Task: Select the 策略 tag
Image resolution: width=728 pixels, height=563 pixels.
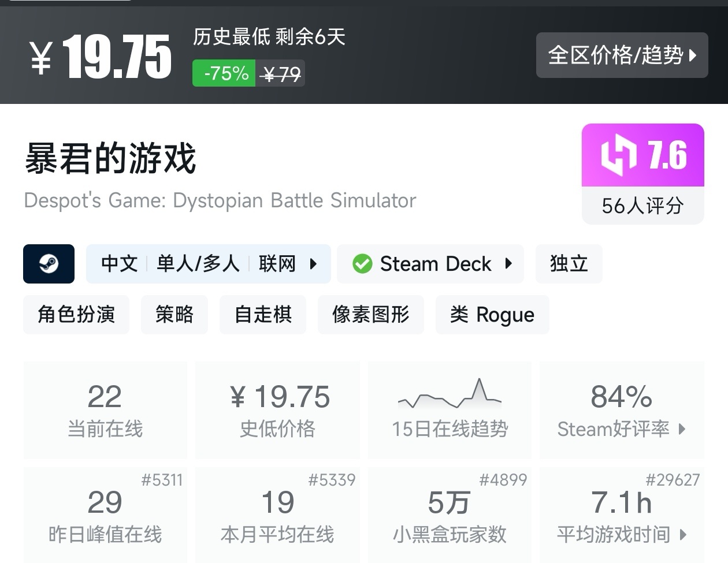Action: click(x=174, y=315)
